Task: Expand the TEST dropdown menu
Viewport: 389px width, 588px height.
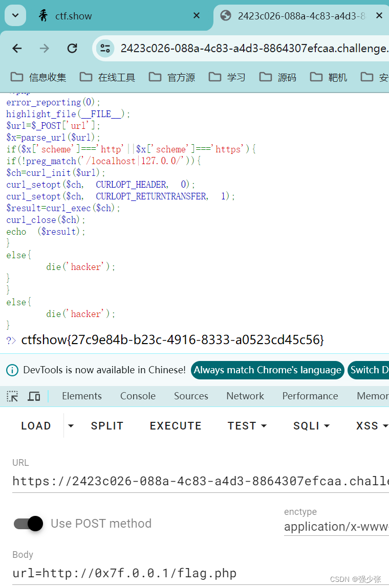Action: [247, 425]
